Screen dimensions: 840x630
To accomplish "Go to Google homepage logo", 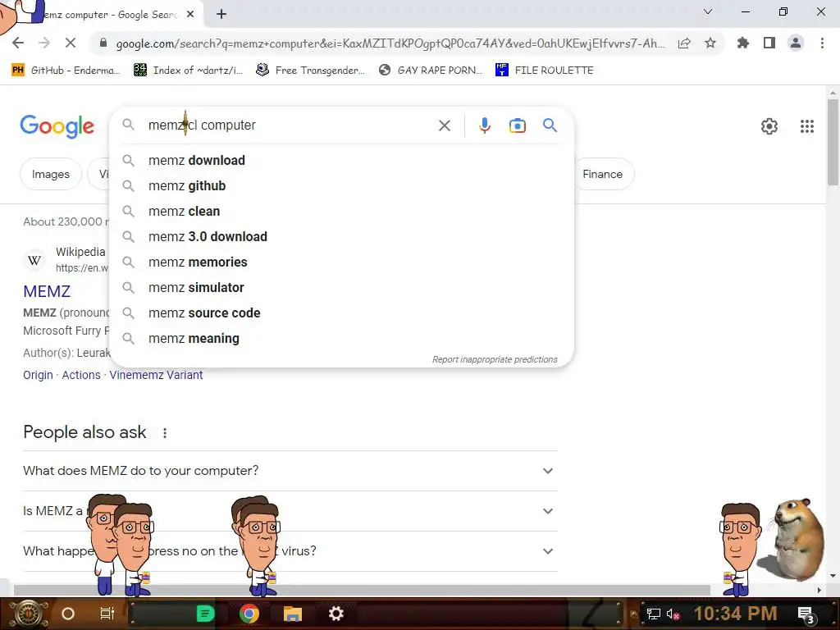I will [57, 126].
